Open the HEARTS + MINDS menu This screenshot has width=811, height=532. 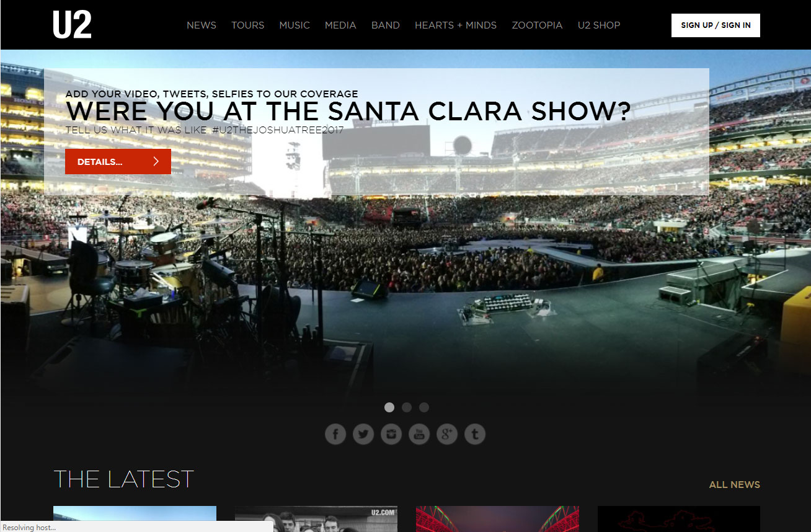[x=456, y=25]
